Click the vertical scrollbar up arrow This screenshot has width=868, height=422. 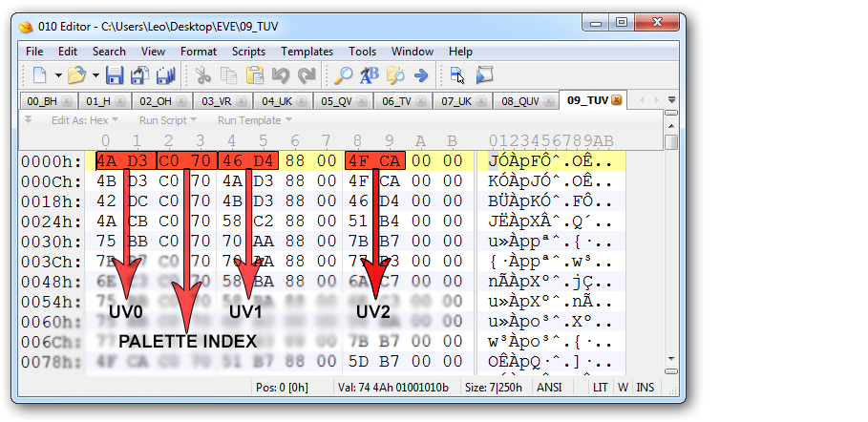[671, 126]
